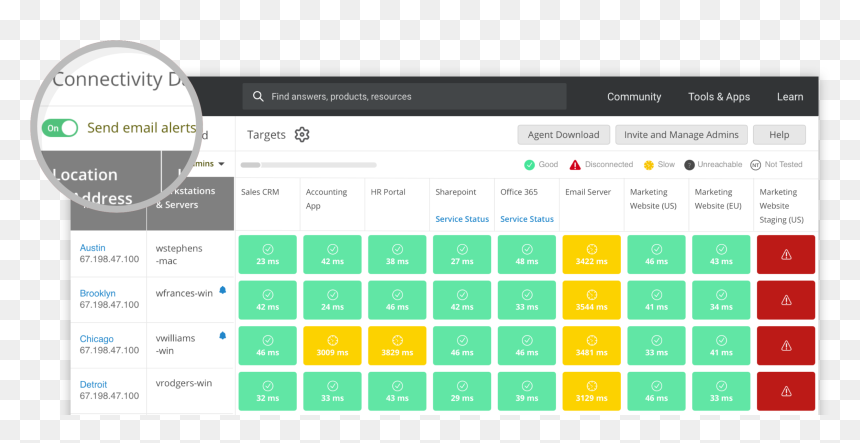Select Detroit Sales CRM 32 ms cell
Viewport: 860px width, 443px height.
tap(268, 391)
